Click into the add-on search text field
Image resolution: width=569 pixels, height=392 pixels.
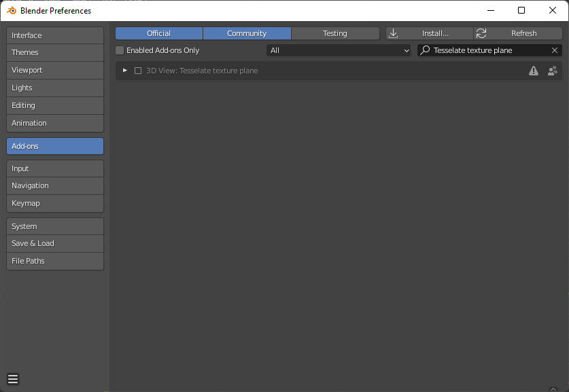(488, 50)
